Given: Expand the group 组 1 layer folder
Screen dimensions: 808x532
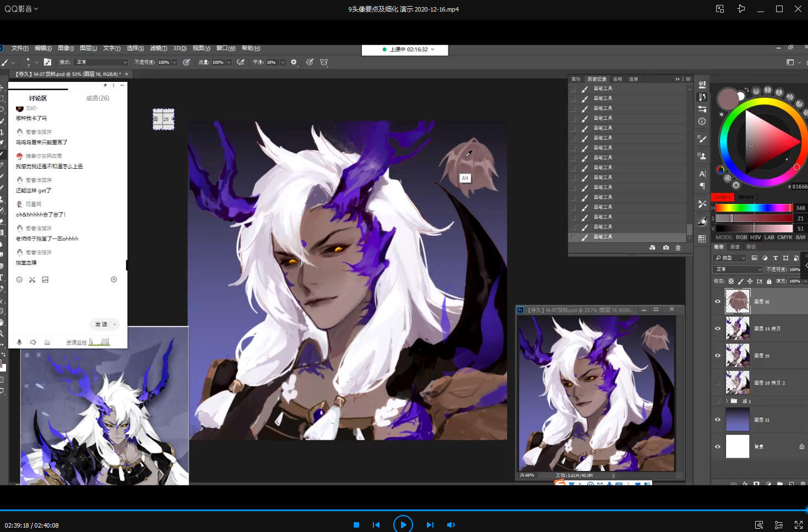Looking at the screenshot, I should click(727, 401).
